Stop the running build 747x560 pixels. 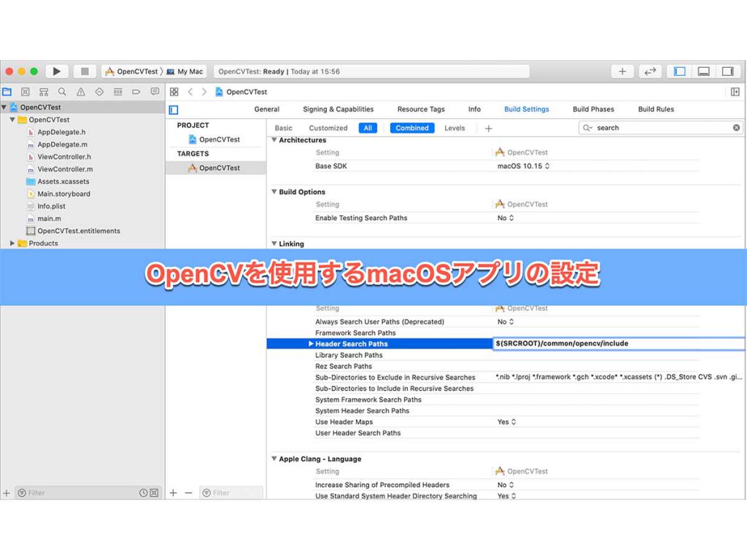[85, 71]
